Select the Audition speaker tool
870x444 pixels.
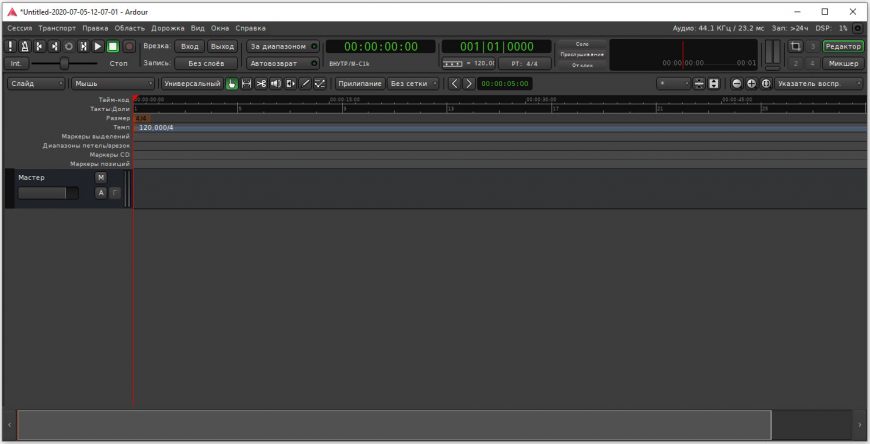[x=276, y=84]
